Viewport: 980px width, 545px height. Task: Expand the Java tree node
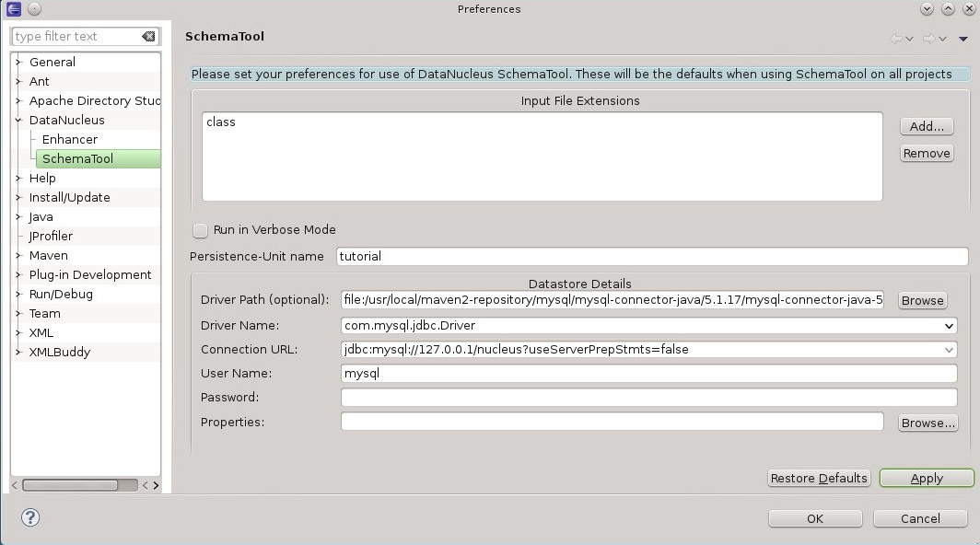pyautogui.click(x=17, y=217)
